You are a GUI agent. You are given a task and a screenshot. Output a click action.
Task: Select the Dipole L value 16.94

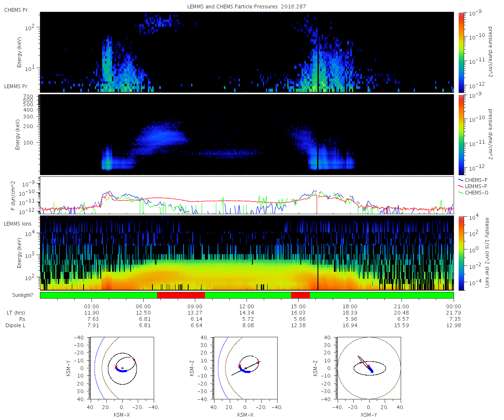350,325
